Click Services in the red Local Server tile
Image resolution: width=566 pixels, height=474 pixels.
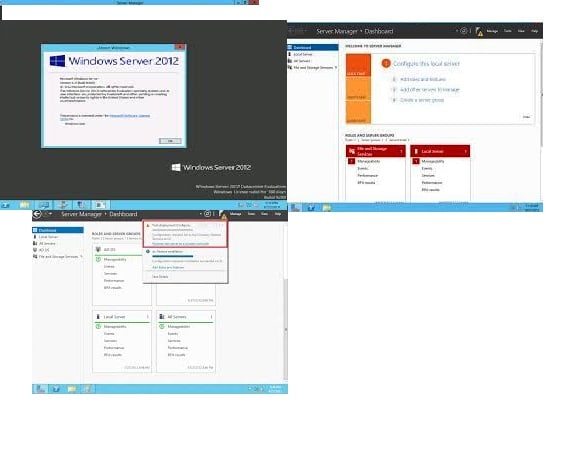(428, 175)
